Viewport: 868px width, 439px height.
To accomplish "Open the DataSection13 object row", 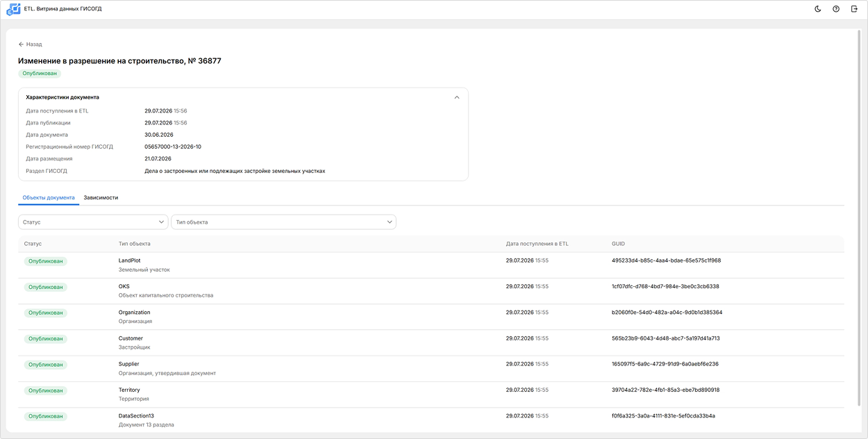I will tap(431, 420).
